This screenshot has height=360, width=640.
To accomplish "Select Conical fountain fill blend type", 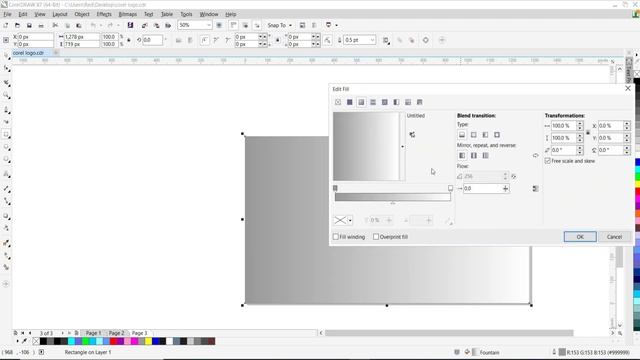I will (485, 135).
